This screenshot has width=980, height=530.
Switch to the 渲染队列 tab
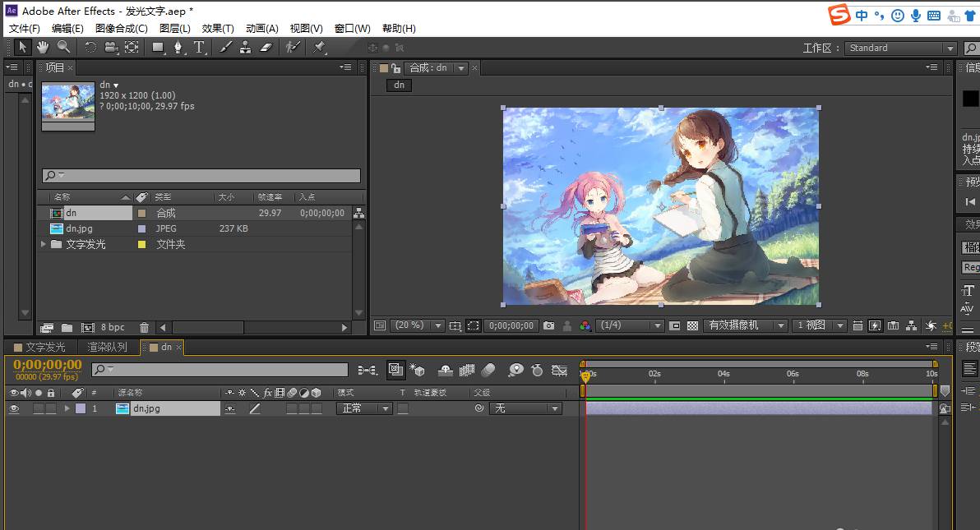pos(108,348)
